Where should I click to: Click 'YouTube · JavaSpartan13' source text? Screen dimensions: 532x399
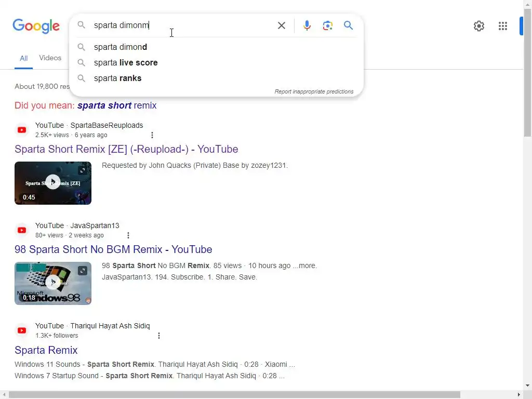click(77, 225)
